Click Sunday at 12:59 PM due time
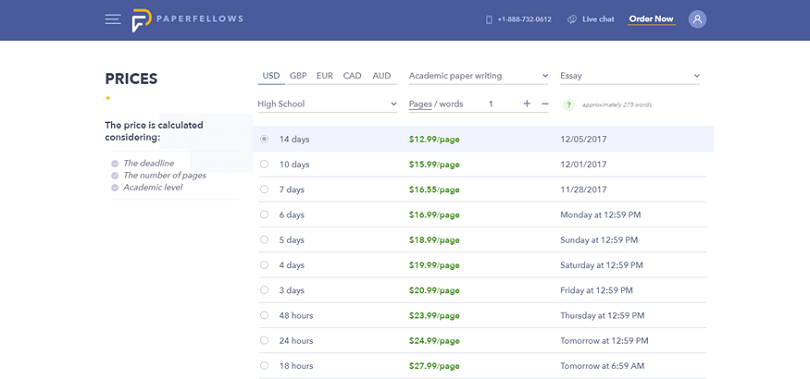The width and height of the screenshot is (810, 379). [599, 240]
